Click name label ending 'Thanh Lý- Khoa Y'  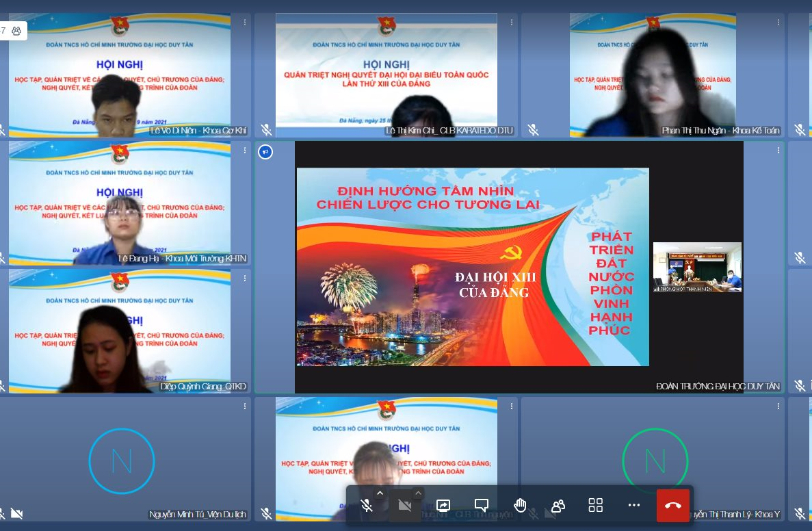click(x=736, y=515)
